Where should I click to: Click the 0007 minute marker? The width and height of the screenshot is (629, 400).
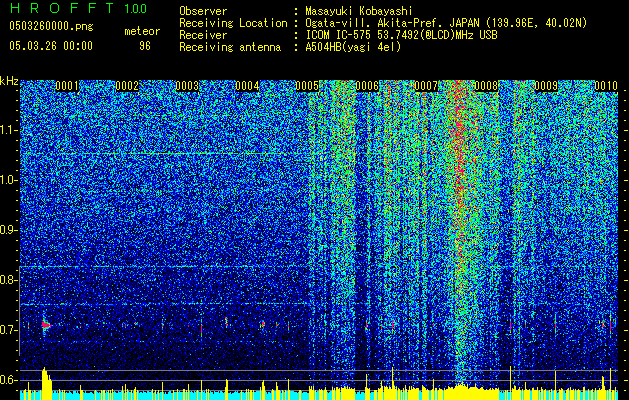pyautogui.click(x=427, y=86)
